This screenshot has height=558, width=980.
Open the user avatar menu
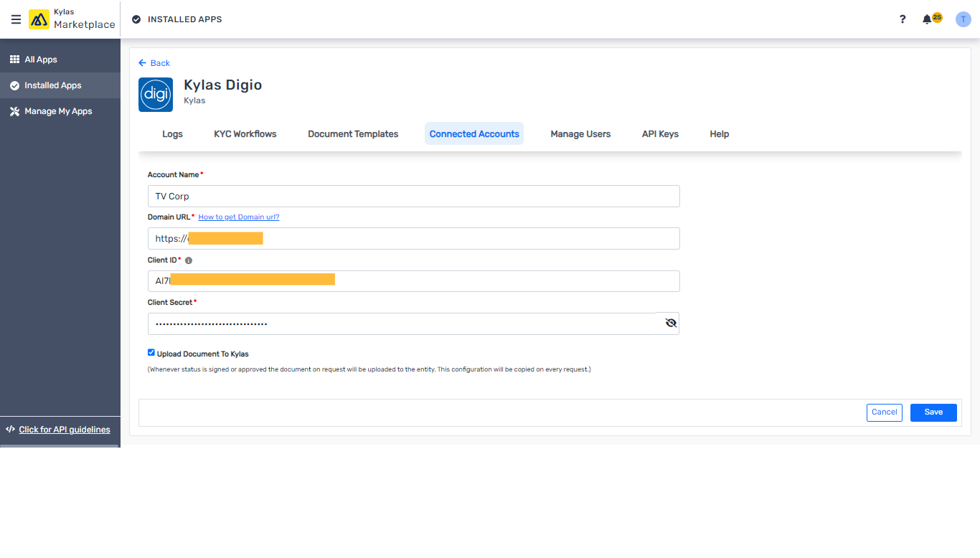click(963, 19)
